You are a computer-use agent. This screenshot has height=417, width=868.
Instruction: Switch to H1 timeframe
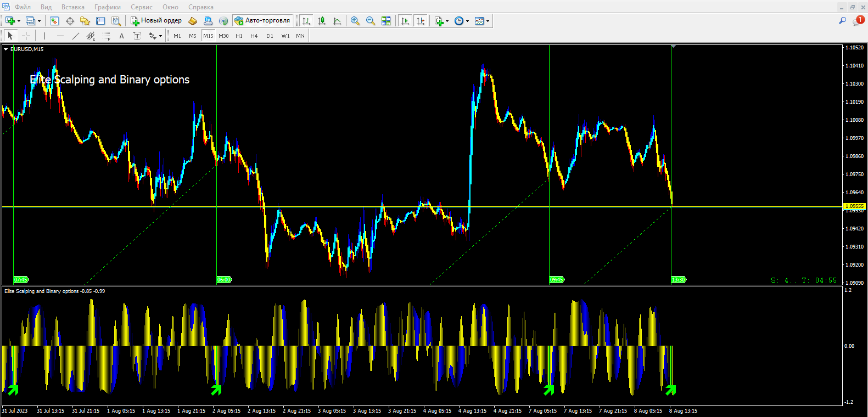click(x=239, y=36)
